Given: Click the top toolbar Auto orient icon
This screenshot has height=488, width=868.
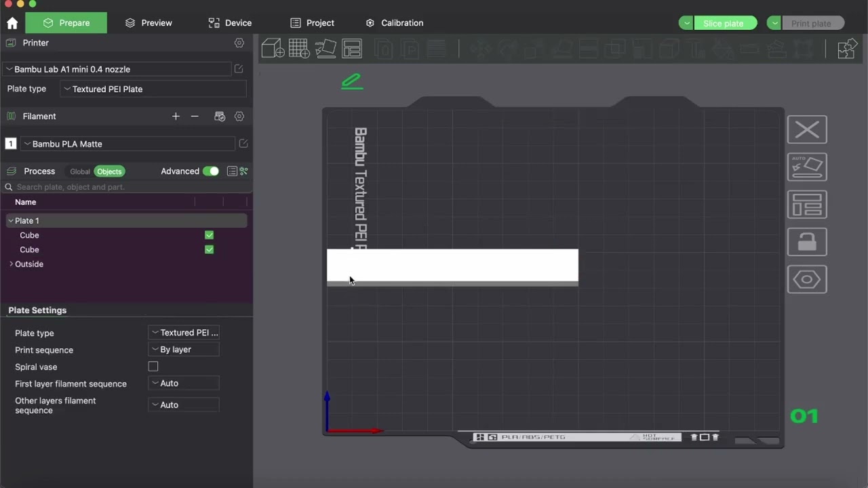Looking at the screenshot, I should pyautogui.click(x=325, y=48).
